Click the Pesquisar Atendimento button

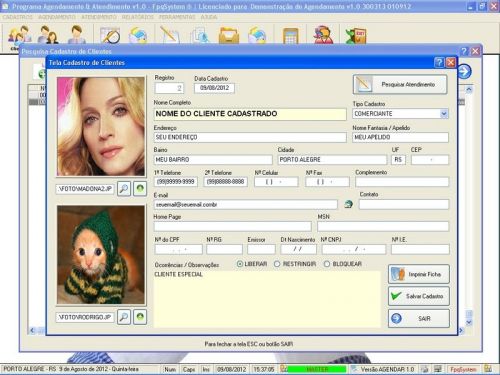click(400, 85)
